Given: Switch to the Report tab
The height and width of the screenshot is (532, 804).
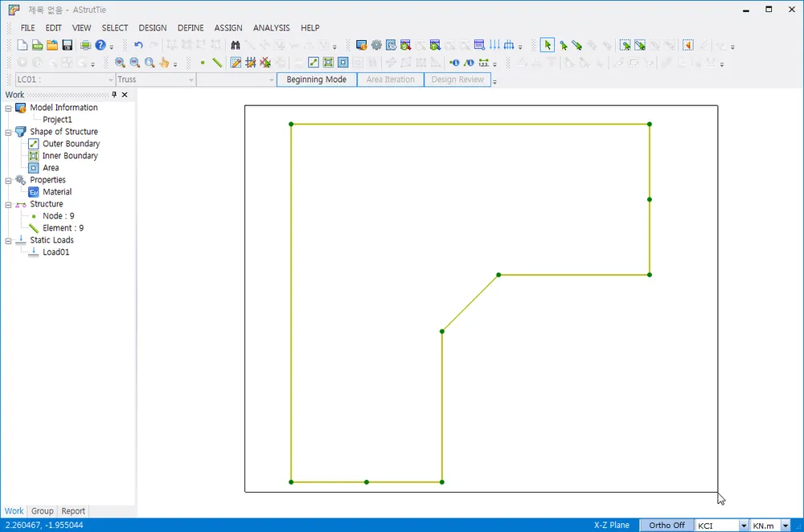Looking at the screenshot, I should 73,511.
